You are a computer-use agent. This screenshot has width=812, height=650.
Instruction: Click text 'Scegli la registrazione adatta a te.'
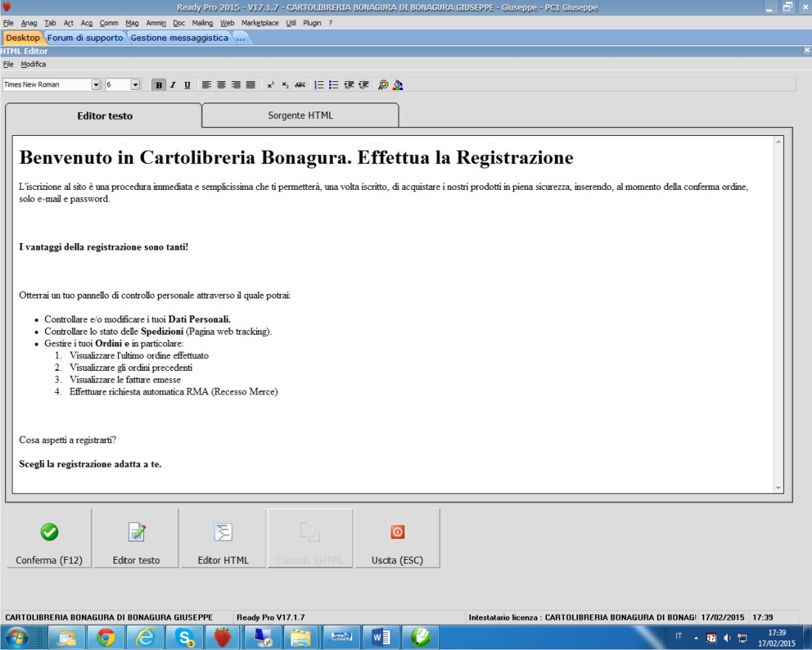click(90, 464)
